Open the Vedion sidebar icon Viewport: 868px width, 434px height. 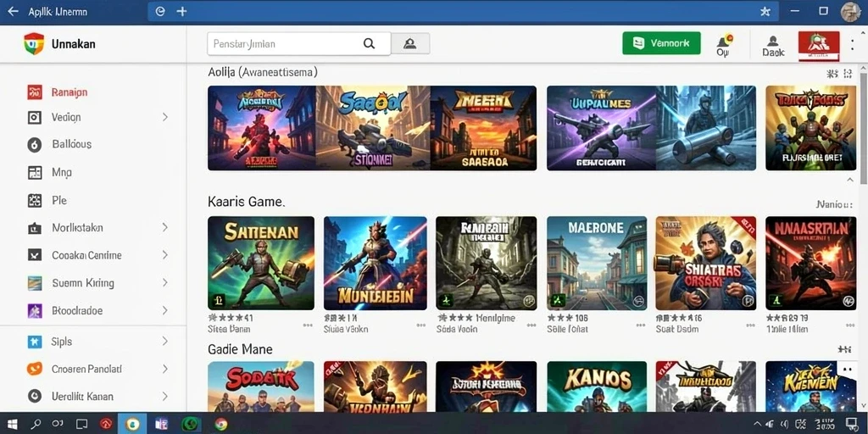click(34, 117)
